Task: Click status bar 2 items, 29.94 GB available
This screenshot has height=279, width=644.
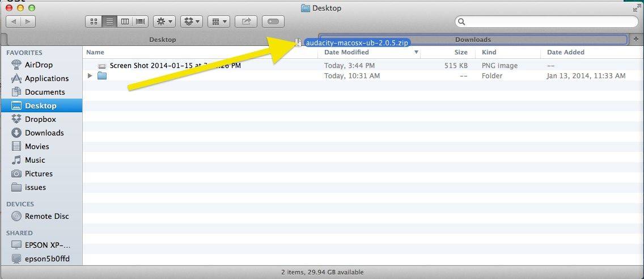Action: 323,272
